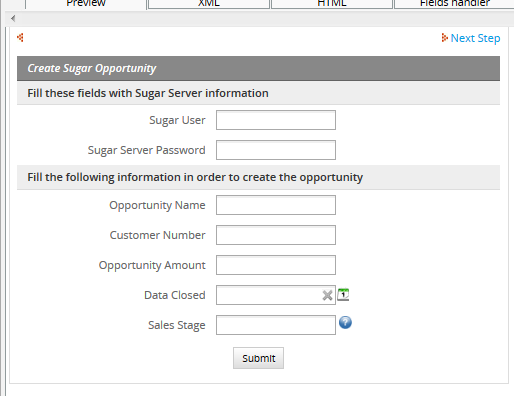The height and width of the screenshot is (396, 514).
Task: Click the 'Sales Stage' label
Action: pos(177,325)
